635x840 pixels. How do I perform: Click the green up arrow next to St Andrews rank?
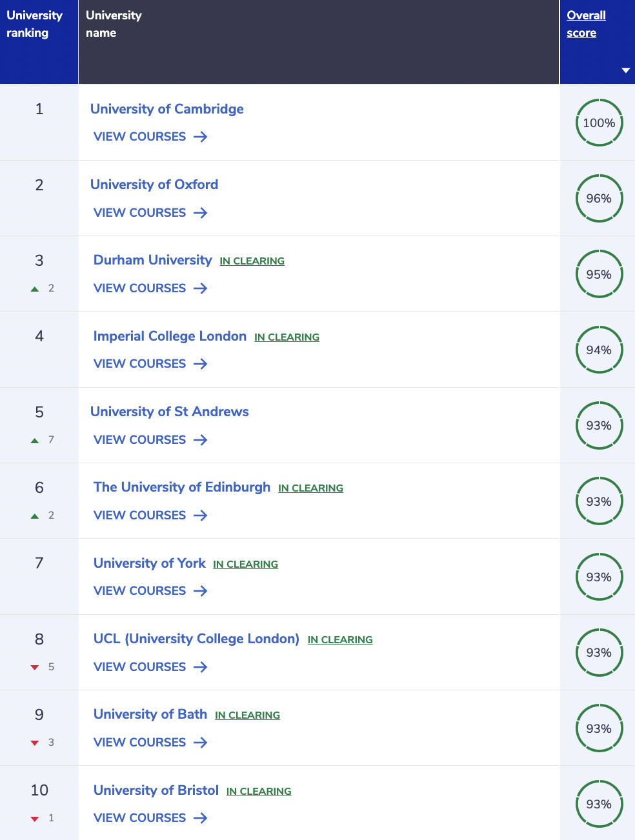(x=35, y=441)
